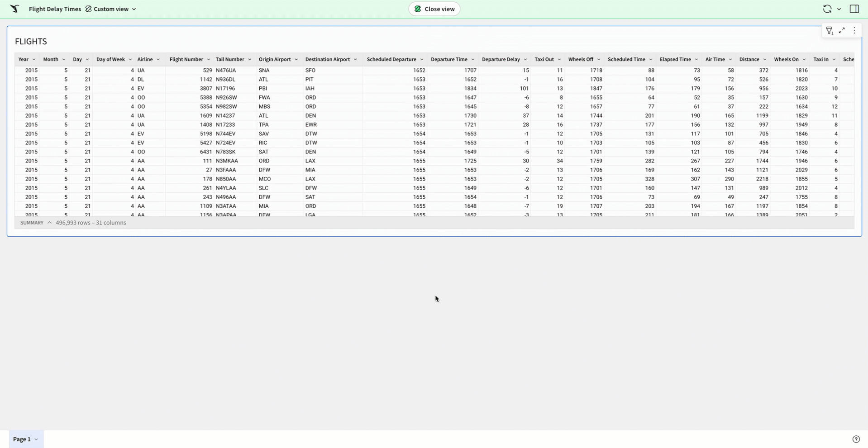This screenshot has height=448, width=868.
Task: Open refresh options dropdown arrow
Action: (x=839, y=9)
